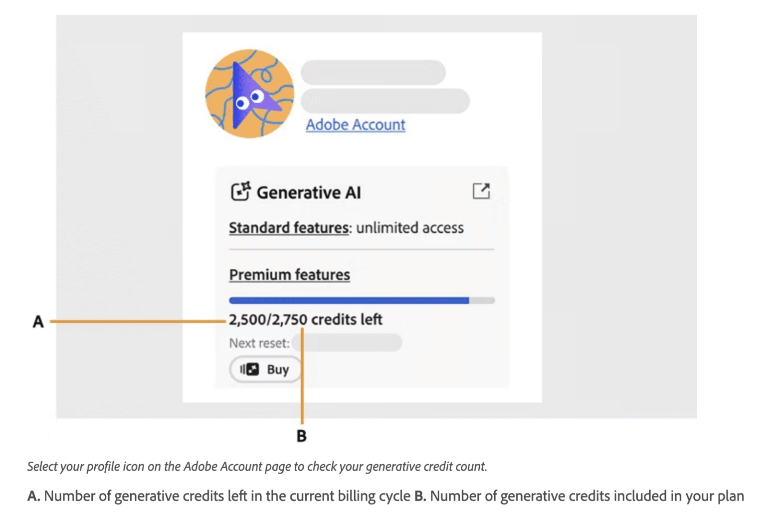
Task: Open the Premium features link
Action: coord(289,275)
